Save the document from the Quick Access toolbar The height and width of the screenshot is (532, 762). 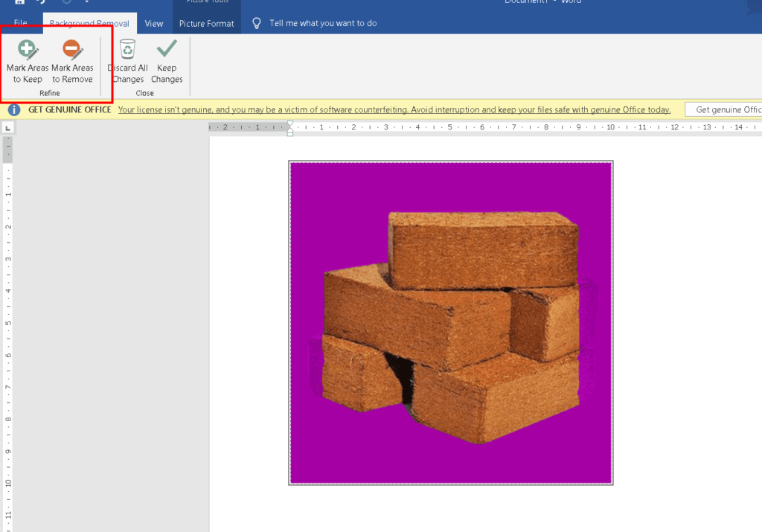pyautogui.click(x=20, y=2)
